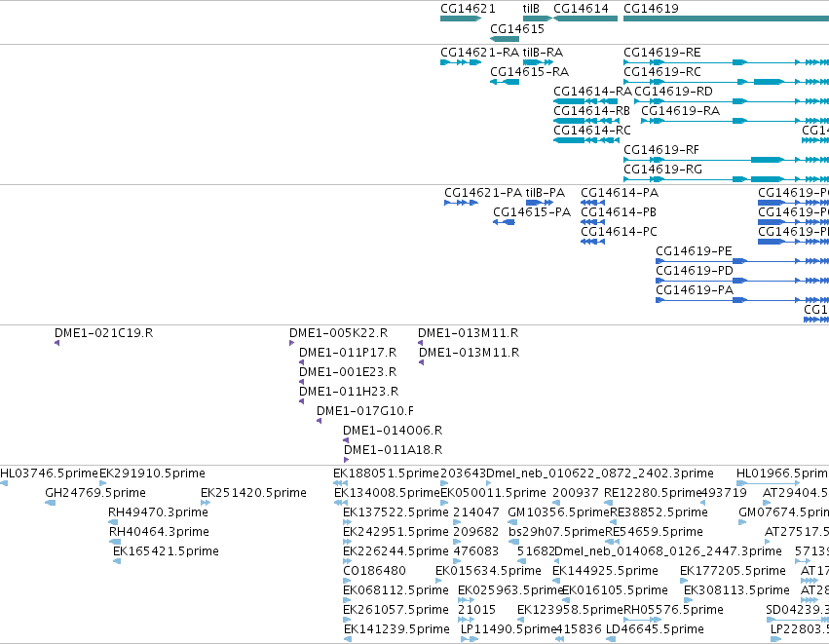This screenshot has width=829, height=644.
Task: Select the CG14621 gene label
Action: click(x=468, y=9)
